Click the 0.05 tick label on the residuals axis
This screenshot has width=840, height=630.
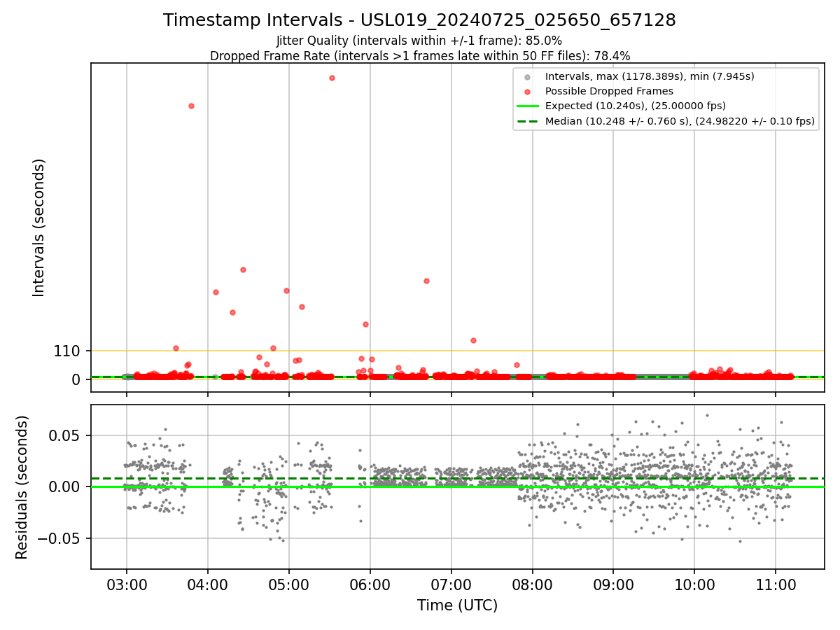pyautogui.click(x=65, y=435)
